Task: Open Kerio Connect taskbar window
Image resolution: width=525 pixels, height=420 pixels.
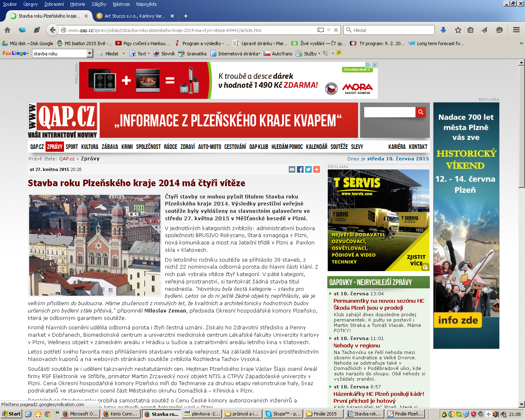Action: click(x=121, y=414)
